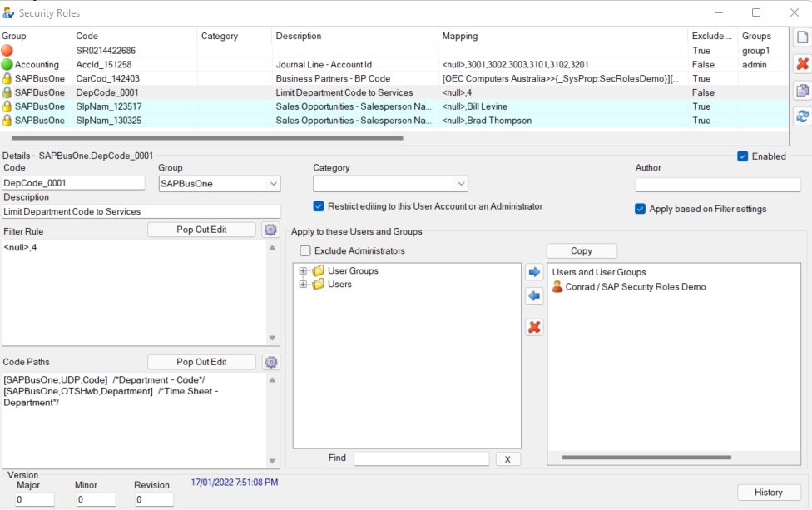This screenshot has height=510, width=812.
Task: Click the green circle icon on Accounting row
Action: 7,64
